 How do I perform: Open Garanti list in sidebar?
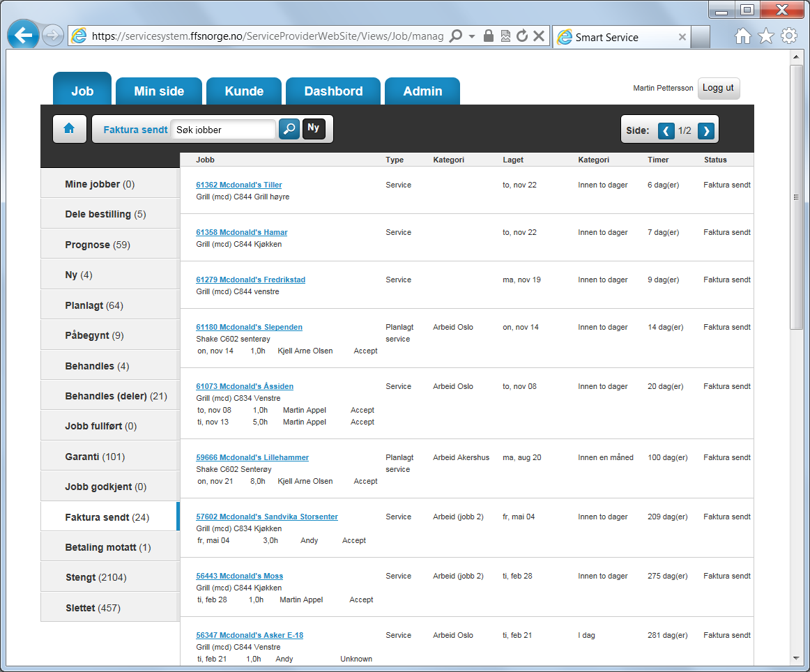[x=110, y=457]
